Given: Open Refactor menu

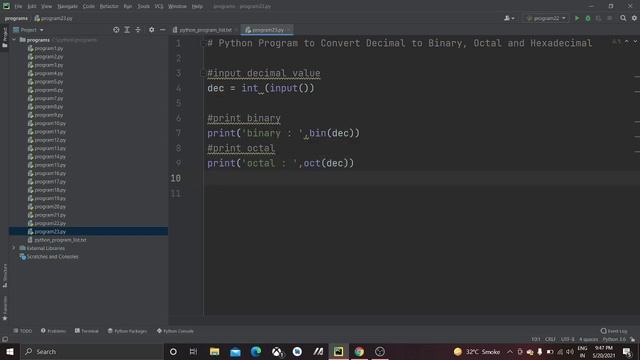Looking at the screenshot, I should pyautogui.click(x=109, y=6).
